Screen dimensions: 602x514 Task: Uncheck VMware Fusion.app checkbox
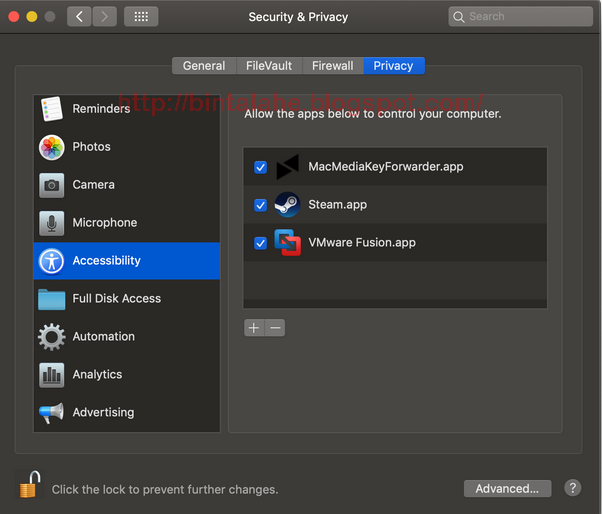(261, 243)
